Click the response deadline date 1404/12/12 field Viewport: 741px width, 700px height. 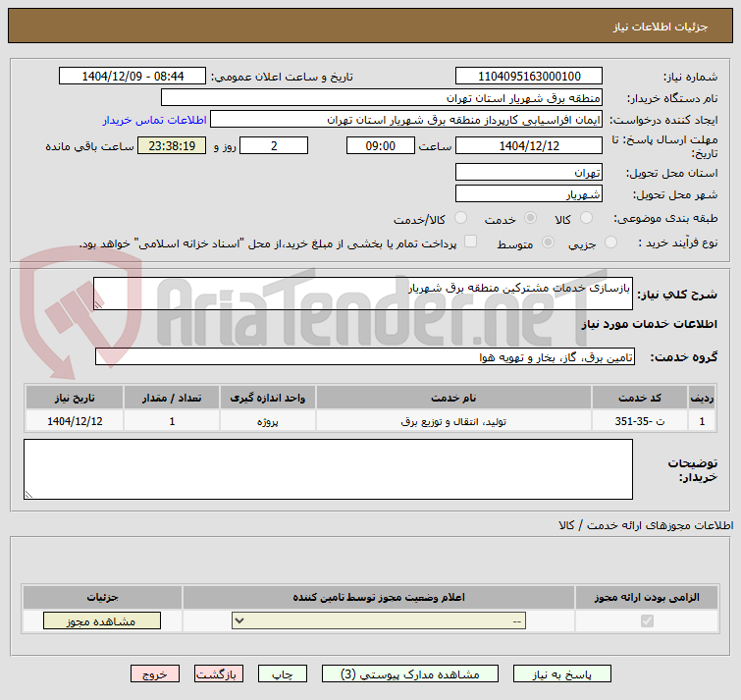point(528,145)
